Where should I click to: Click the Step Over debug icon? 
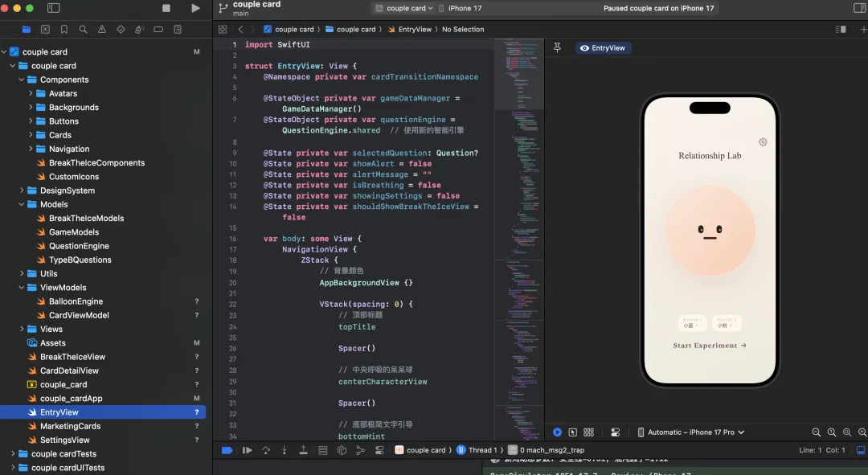pyautogui.click(x=266, y=450)
